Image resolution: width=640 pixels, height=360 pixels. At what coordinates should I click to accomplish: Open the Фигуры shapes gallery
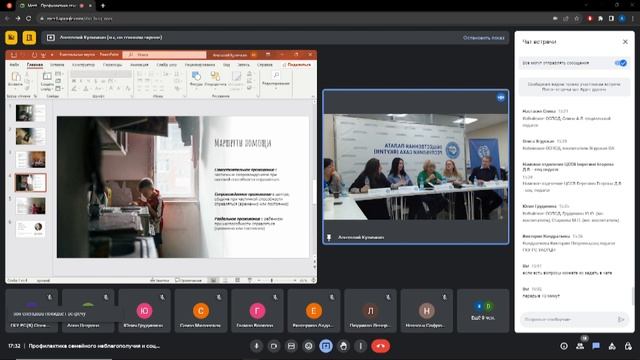tap(196, 79)
